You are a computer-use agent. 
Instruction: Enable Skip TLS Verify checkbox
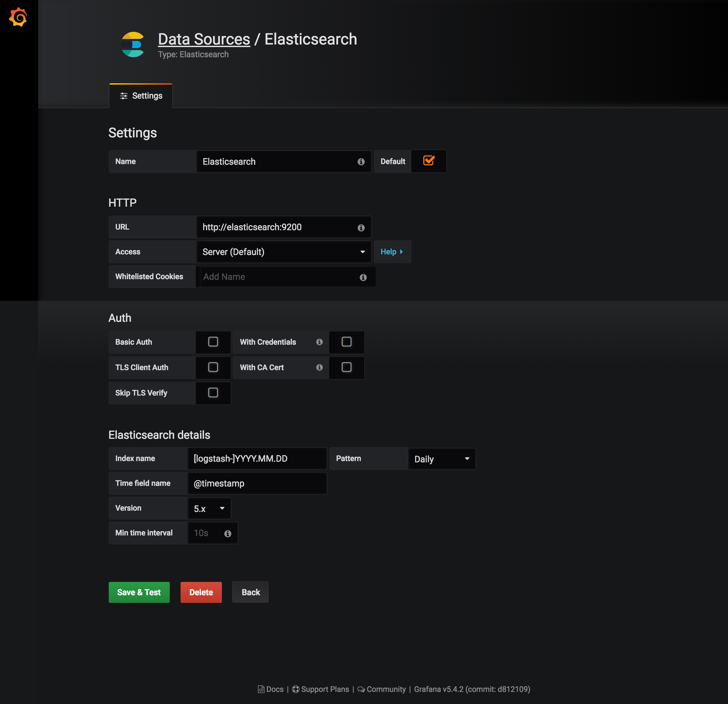click(213, 393)
